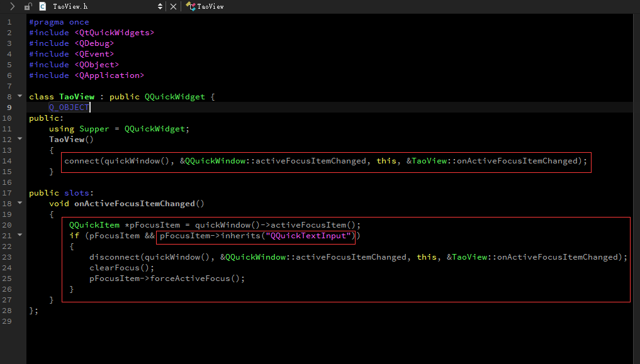Fold the if statement at line 21
This screenshot has width=640, height=364.
[20, 236]
